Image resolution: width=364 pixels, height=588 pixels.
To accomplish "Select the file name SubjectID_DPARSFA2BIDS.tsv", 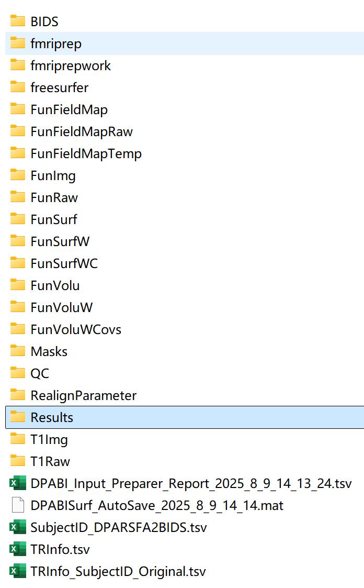I will [119, 527].
